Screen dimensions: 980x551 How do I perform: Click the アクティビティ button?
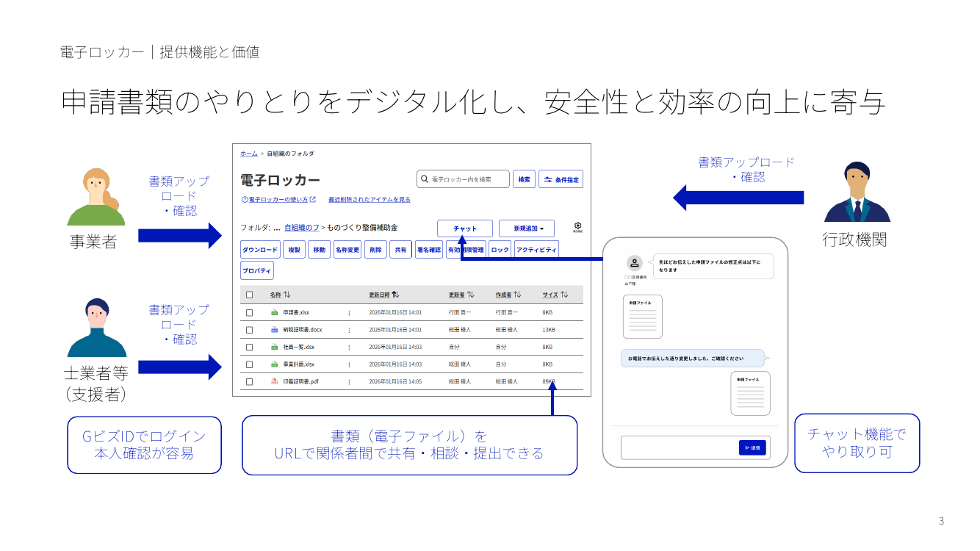536,250
